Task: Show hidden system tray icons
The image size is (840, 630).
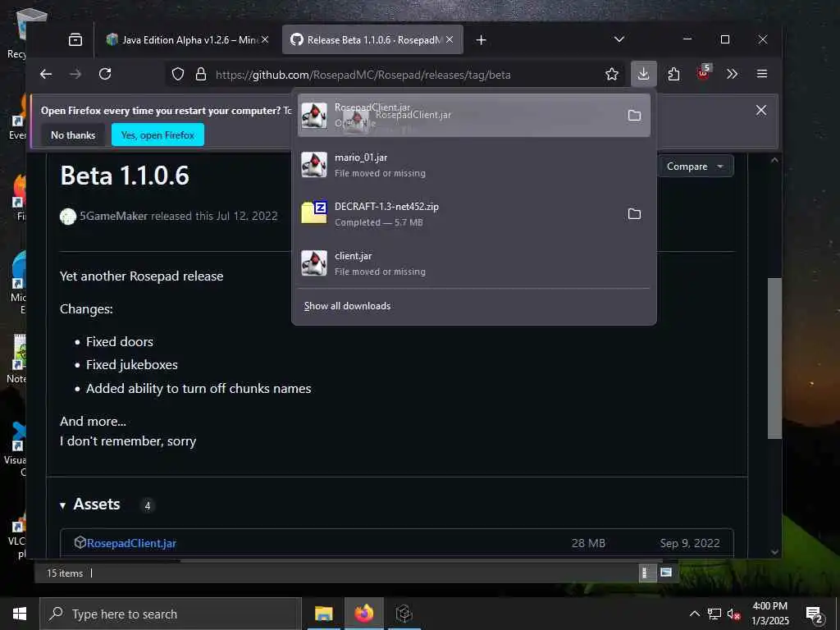Action: [x=694, y=614]
